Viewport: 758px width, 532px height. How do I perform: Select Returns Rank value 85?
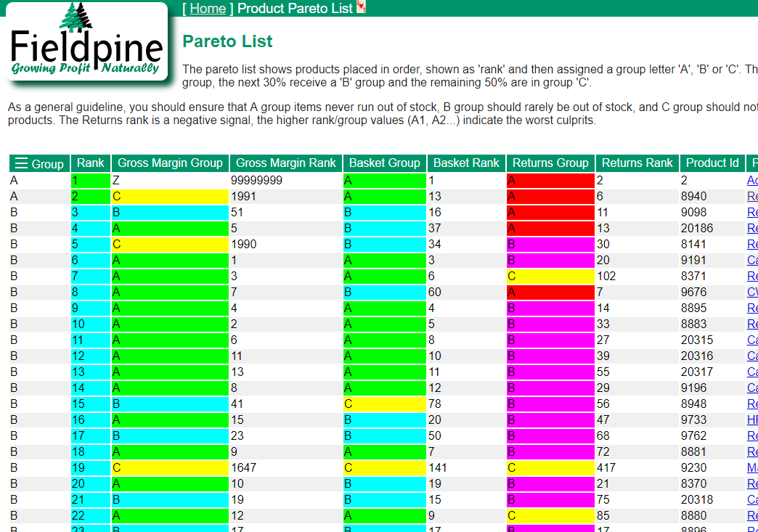[603, 515]
